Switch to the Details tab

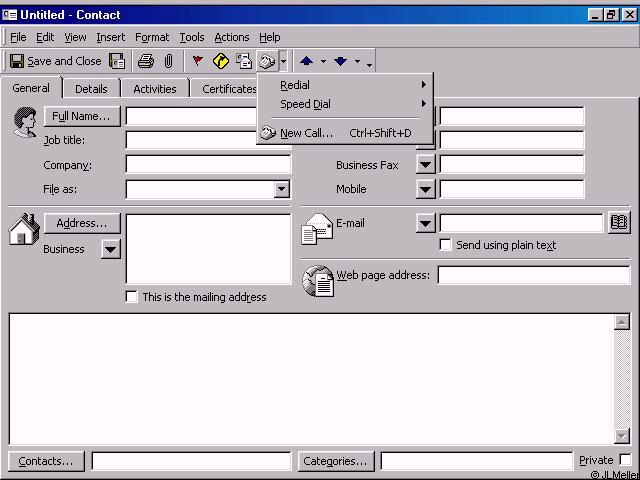point(91,89)
